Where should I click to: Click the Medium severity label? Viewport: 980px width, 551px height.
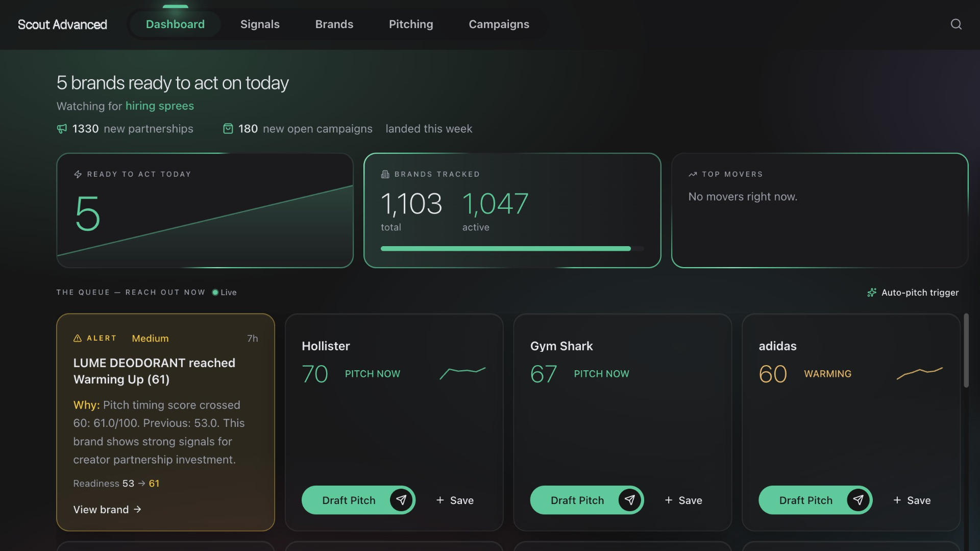[x=150, y=338]
